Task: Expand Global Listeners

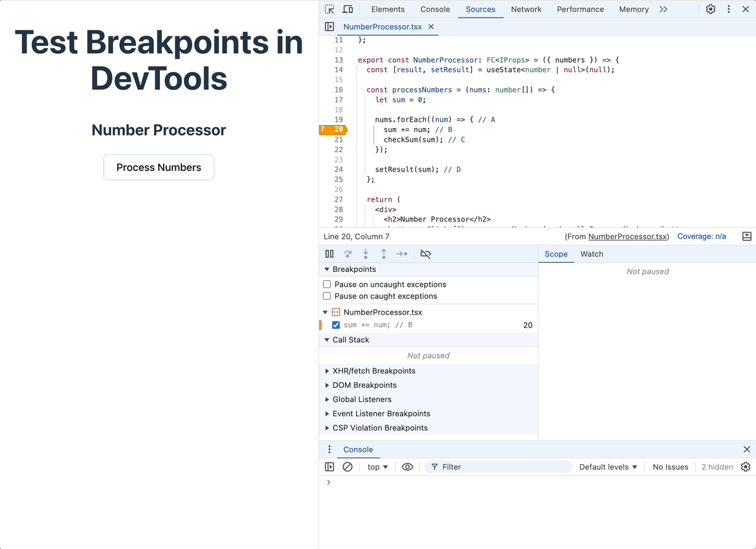Action: click(x=327, y=399)
